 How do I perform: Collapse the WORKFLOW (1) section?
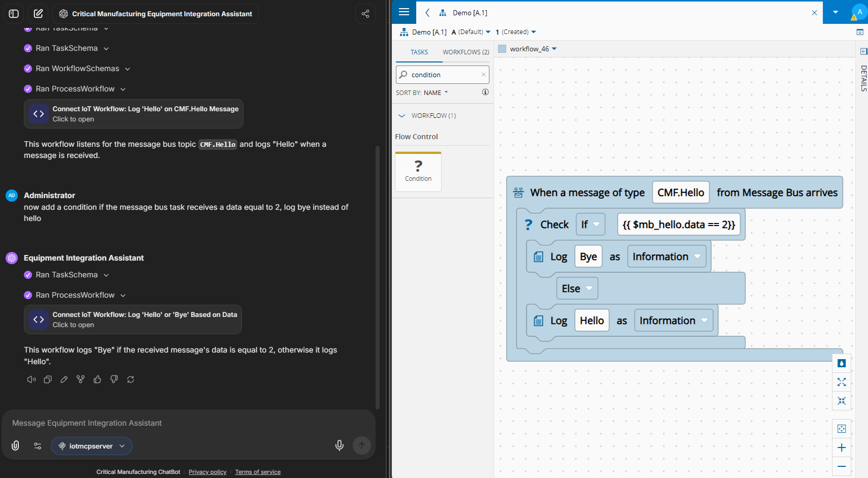[x=401, y=116]
